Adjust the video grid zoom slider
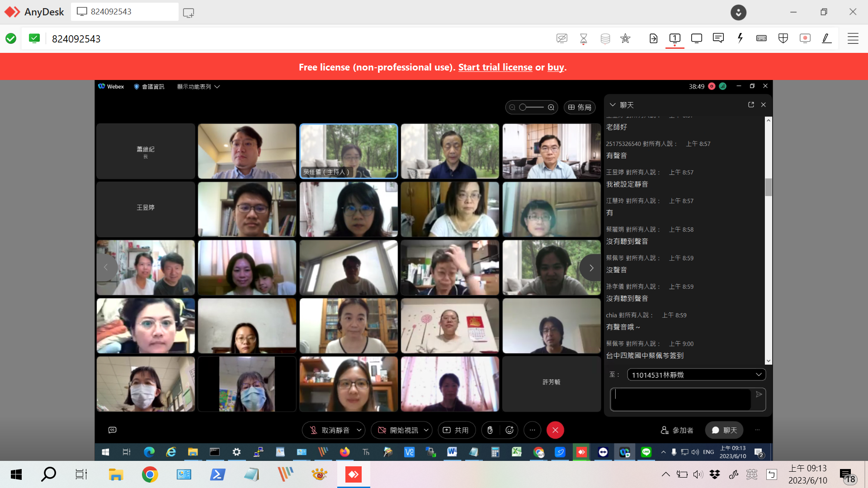This screenshot has width=868, height=488. click(532, 108)
